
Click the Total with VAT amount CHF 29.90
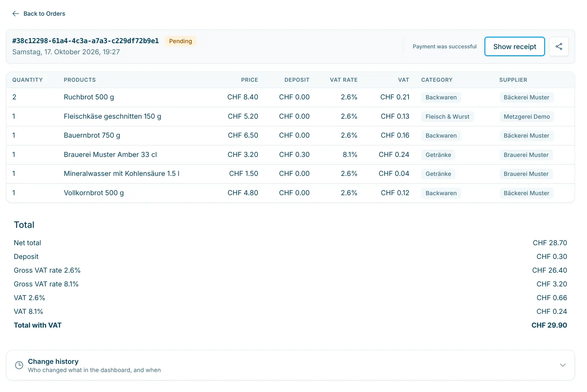549,325
